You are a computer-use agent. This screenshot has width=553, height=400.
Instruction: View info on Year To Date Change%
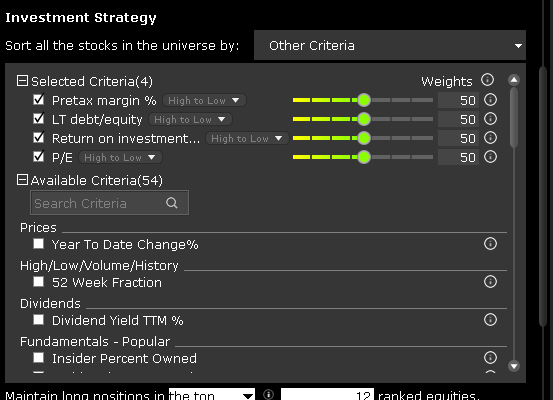[x=490, y=243]
